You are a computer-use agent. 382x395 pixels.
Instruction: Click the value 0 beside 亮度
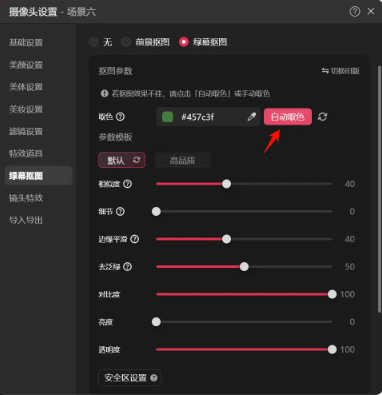coord(352,322)
